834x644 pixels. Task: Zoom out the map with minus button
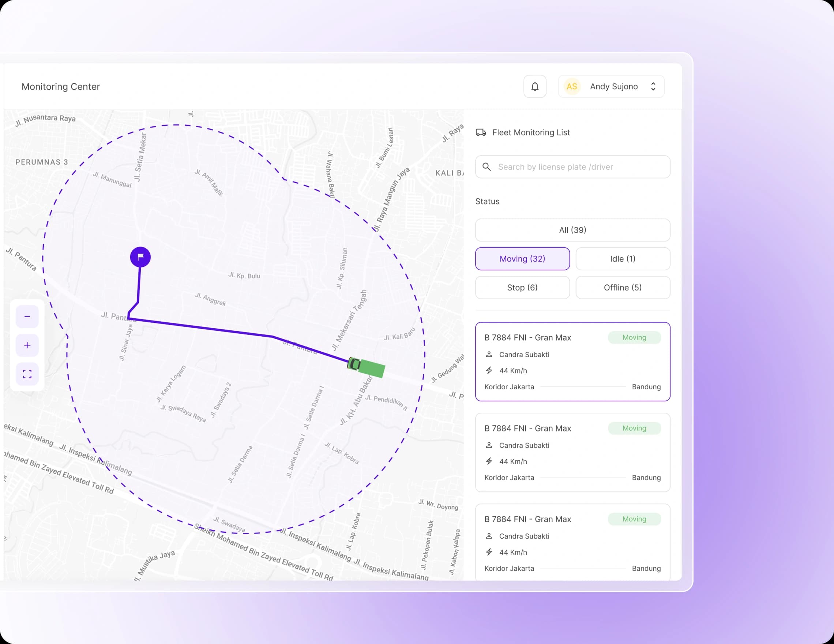pos(27,317)
